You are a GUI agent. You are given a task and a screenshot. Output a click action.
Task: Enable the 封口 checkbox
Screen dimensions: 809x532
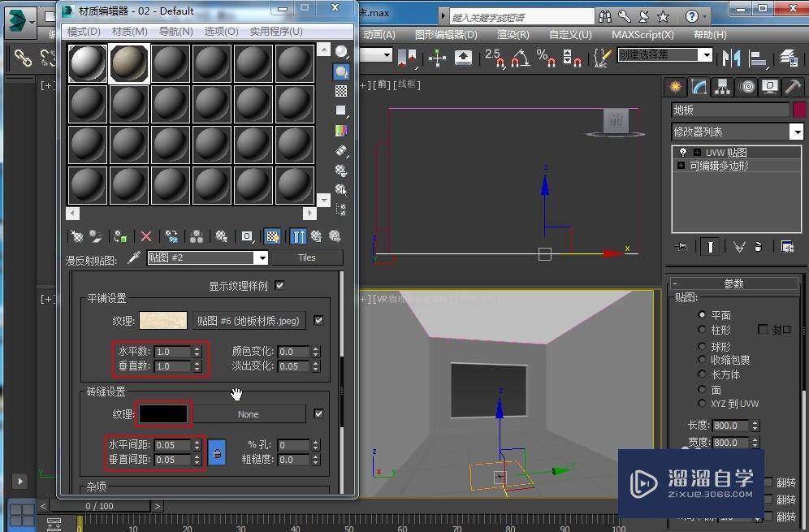(x=763, y=330)
